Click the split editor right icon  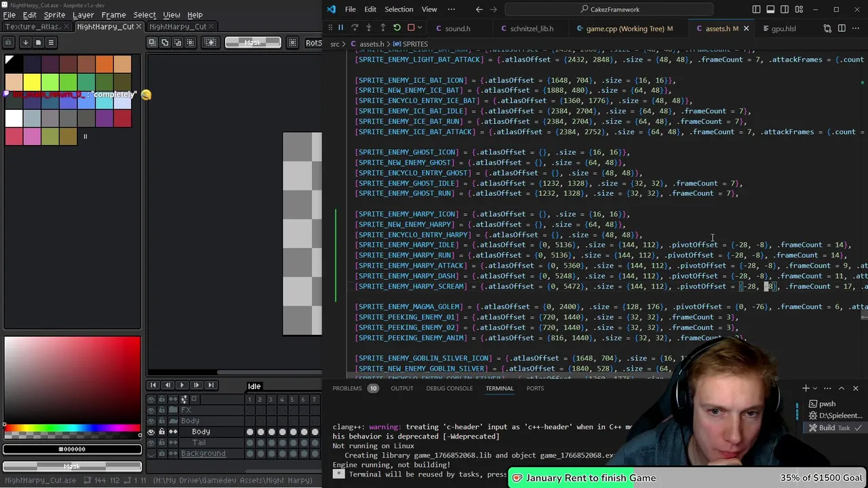click(842, 28)
